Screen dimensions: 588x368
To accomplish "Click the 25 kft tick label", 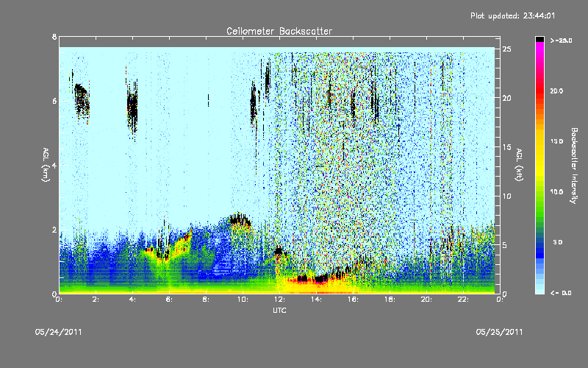I will [x=507, y=49].
